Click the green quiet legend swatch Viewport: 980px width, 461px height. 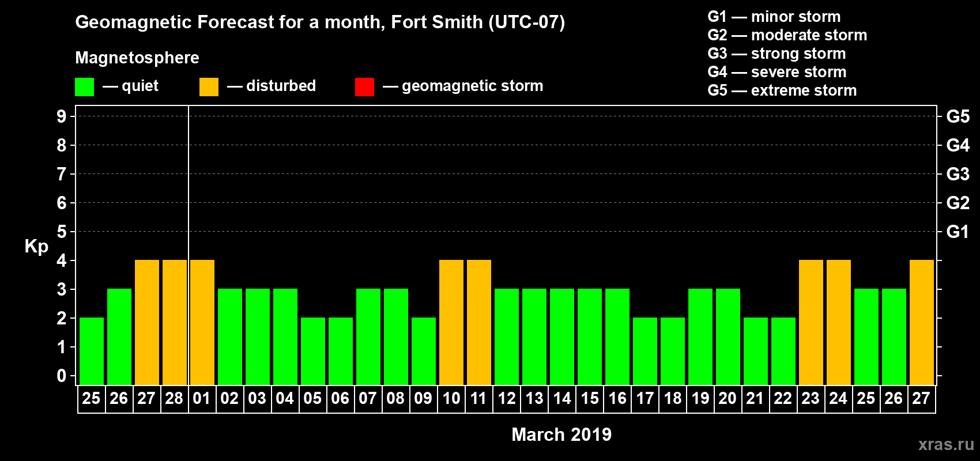pyautogui.click(x=84, y=87)
